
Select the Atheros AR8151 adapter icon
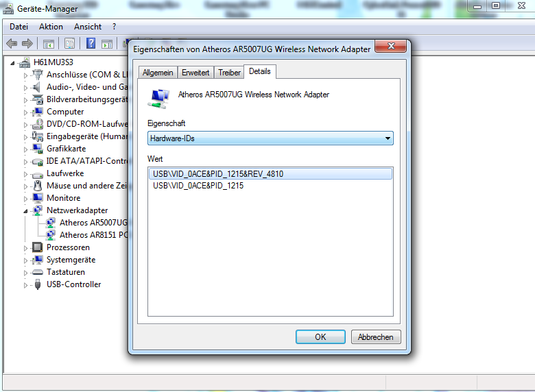[x=51, y=235]
